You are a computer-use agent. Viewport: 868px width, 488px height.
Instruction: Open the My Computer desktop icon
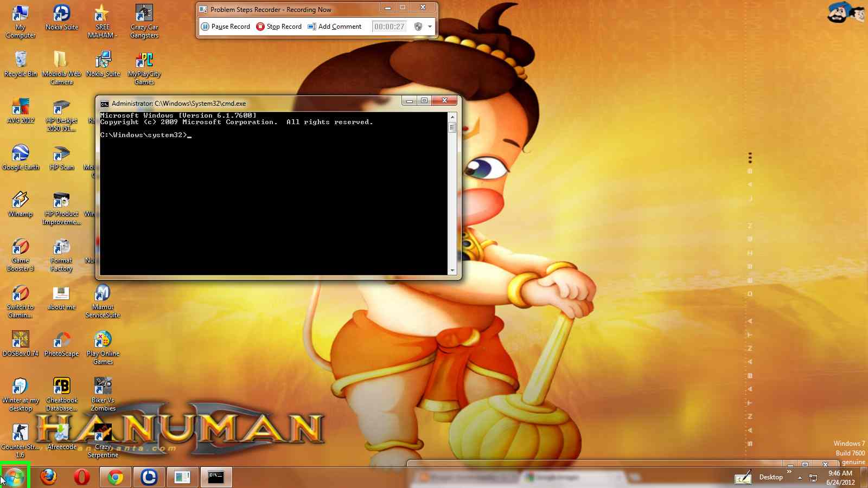point(20,22)
